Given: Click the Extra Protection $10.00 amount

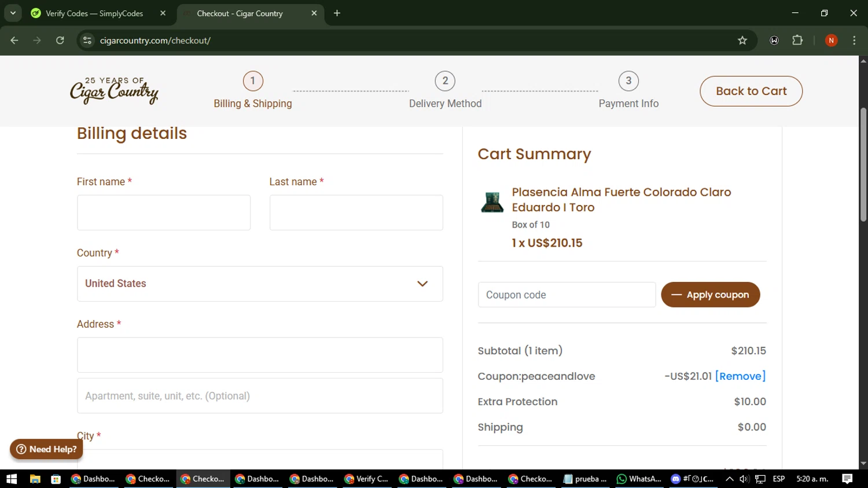Looking at the screenshot, I should point(750,402).
